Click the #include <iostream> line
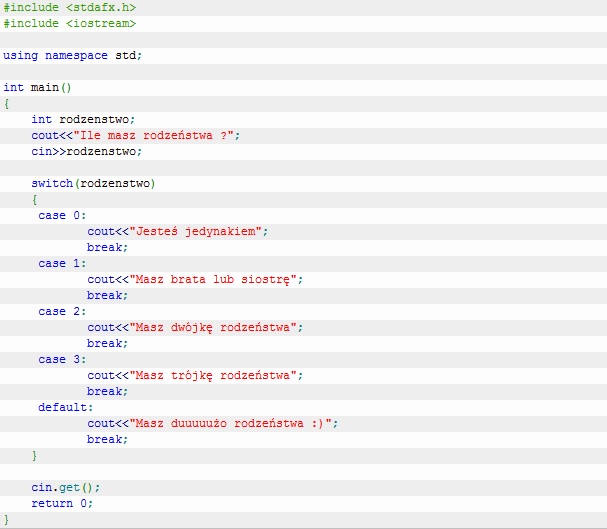This screenshot has width=607, height=529. 69,23
